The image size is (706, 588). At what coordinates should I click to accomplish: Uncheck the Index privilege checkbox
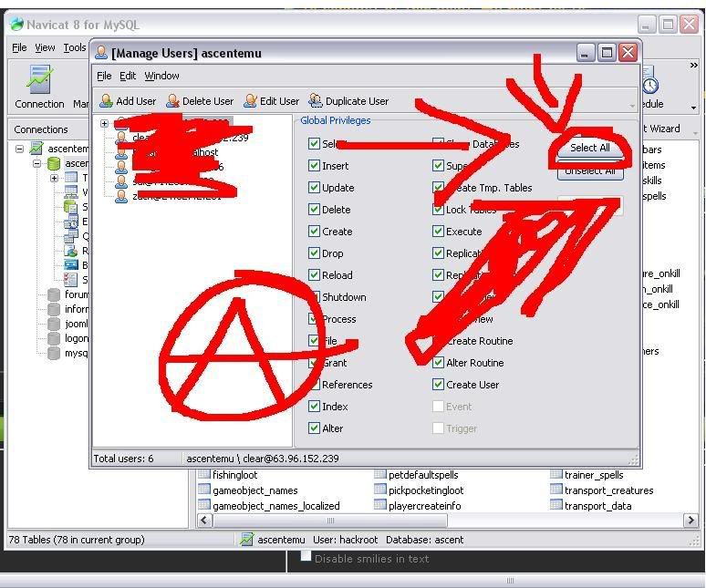pyautogui.click(x=314, y=407)
